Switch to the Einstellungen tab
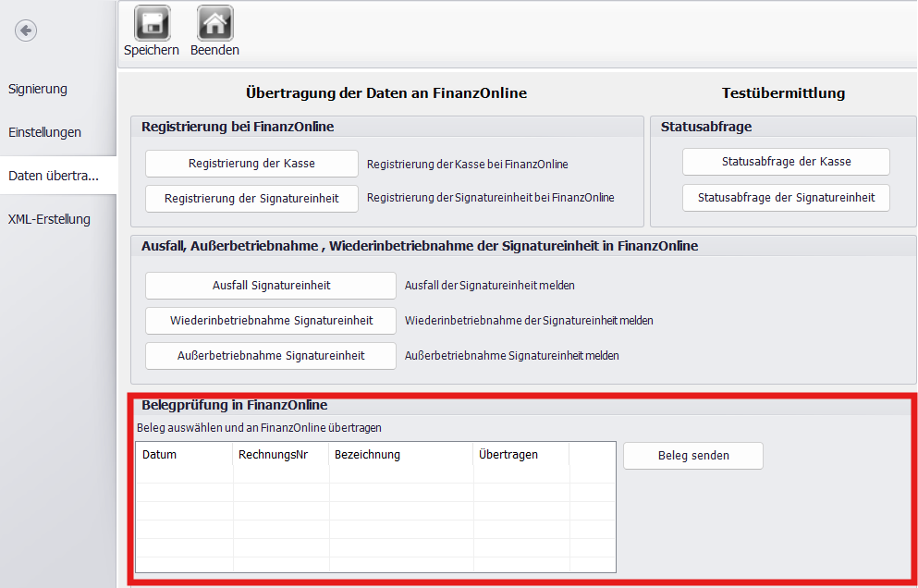Screen dimensions: 918x588 (44, 132)
